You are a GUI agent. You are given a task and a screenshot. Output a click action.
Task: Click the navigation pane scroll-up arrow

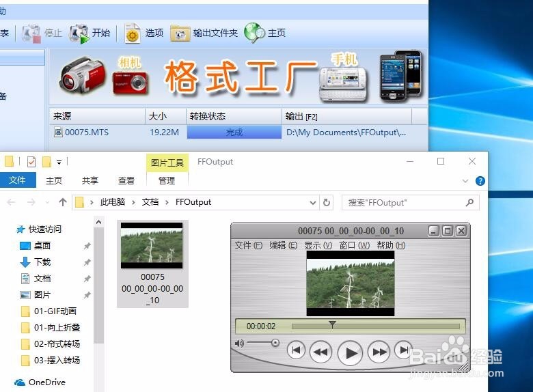click(x=98, y=222)
